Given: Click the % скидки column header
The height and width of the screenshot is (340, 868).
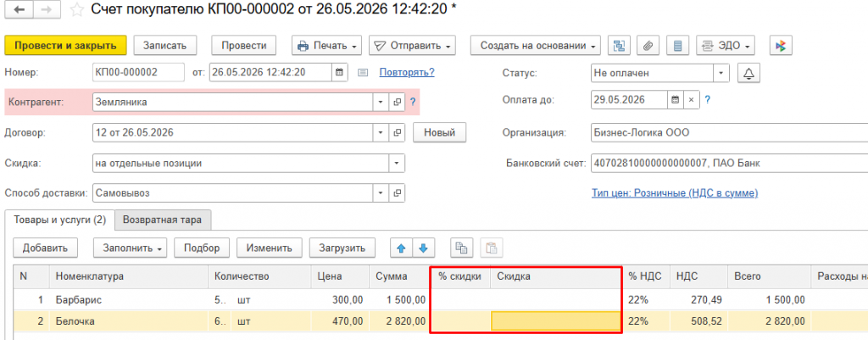Looking at the screenshot, I should tap(460, 276).
